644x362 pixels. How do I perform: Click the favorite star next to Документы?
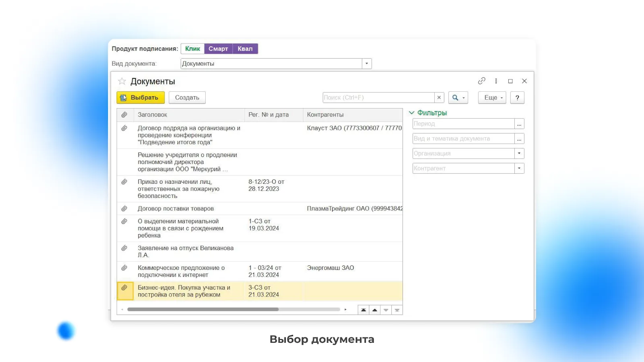[x=122, y=81]
